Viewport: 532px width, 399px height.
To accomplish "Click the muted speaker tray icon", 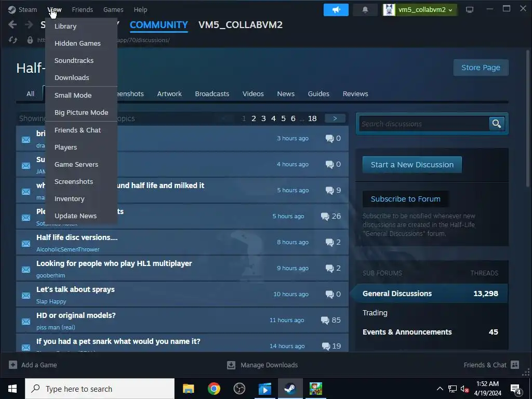I will [x=464, y=389].
